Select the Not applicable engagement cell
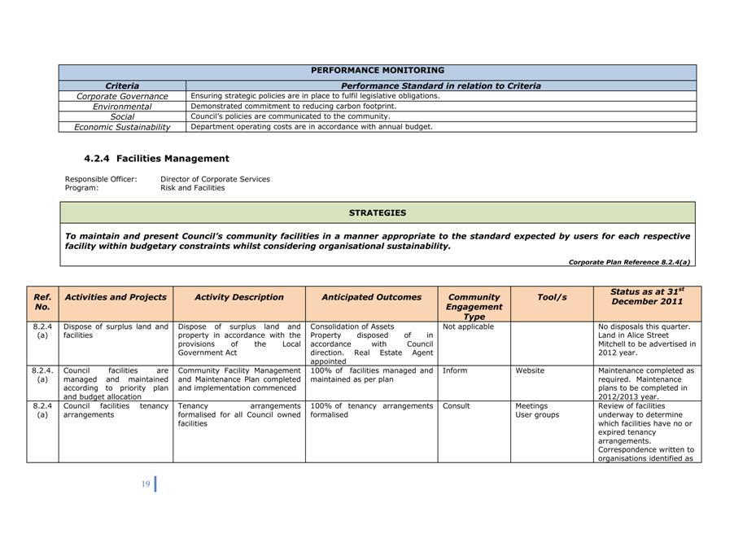 468,326
